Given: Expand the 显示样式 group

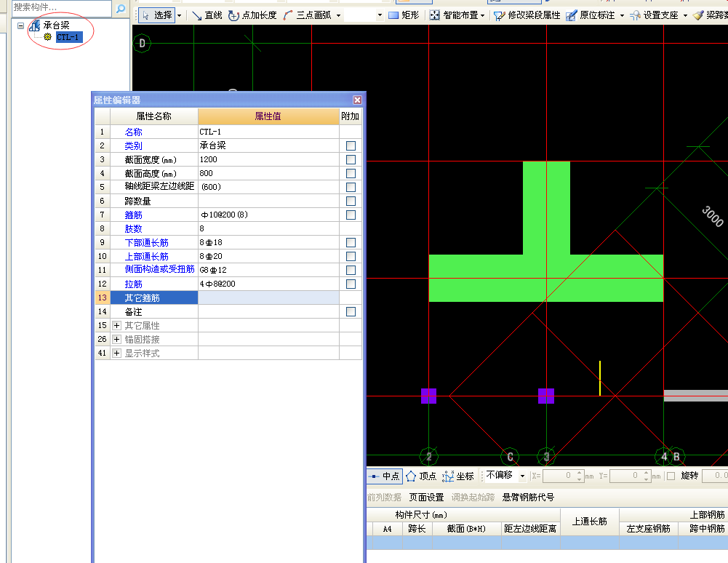Looking at the screenshot, I should 117,354.
